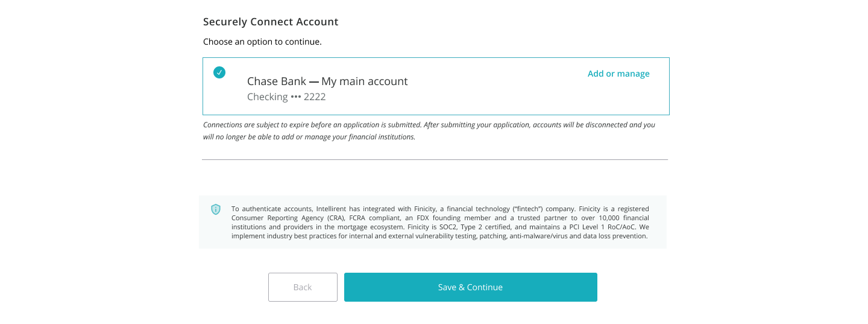Click the horizontal divider line below disclaimer
Image resolution: width=868 pixels, height=324 pixels.
(x=435, y=159)
